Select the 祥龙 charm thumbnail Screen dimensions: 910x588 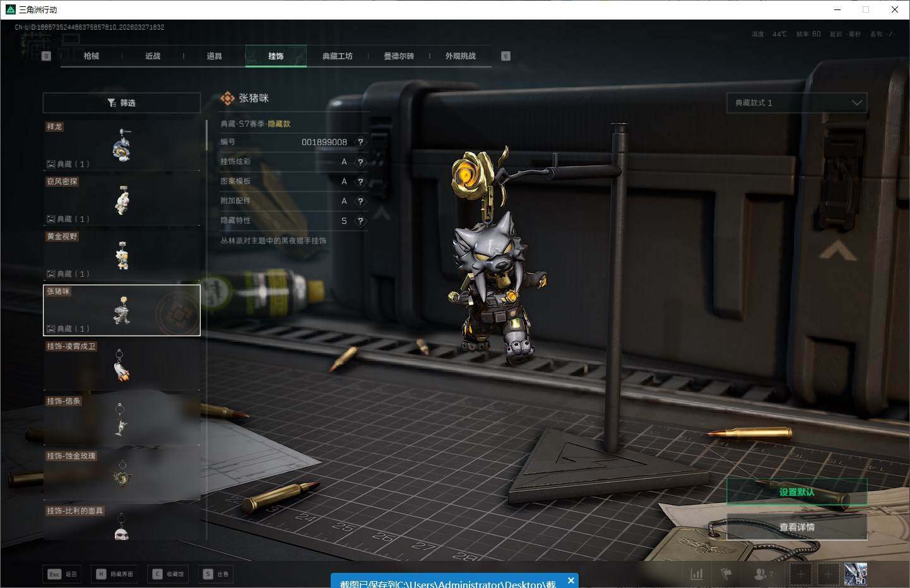click(122, 145)
